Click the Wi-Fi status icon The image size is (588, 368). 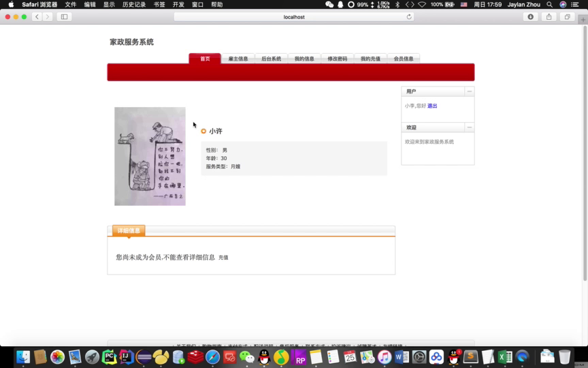coord(422,5)
